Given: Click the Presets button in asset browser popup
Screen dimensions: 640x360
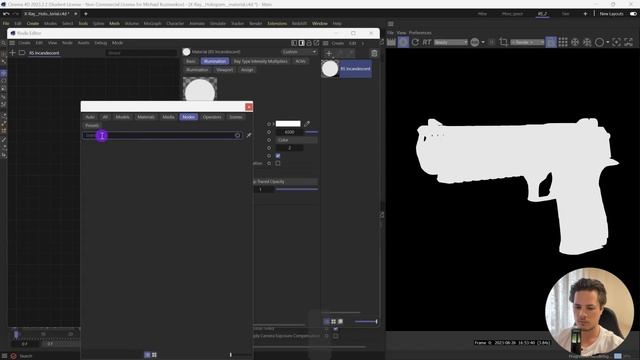Looking at the screenshot, I should pyautogui.click(x=91, y=126).
